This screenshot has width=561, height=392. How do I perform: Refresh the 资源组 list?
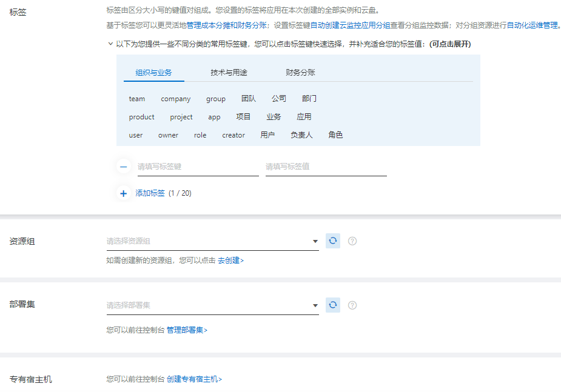(x=332, y=241)
